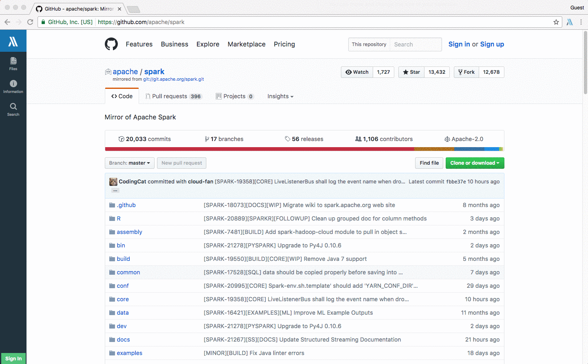The height and width of the screenshot is (364, 588).
Task: Open the examples folder
Action: pos(129,353)
